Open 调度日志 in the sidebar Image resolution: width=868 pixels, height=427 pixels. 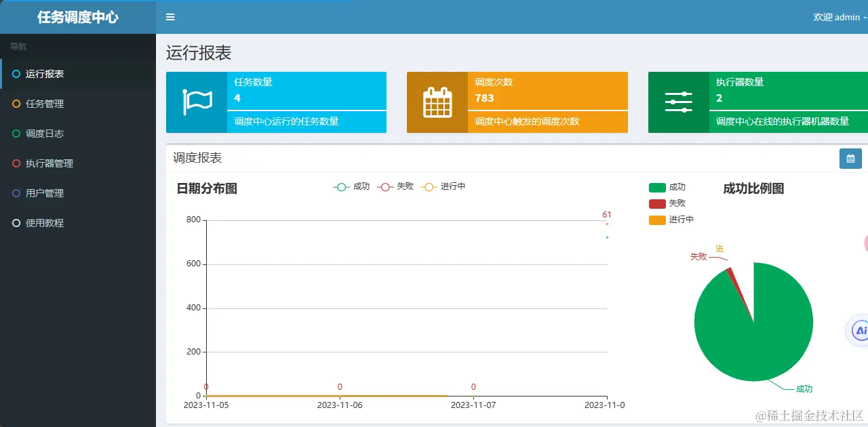click(x=78, y=134)
